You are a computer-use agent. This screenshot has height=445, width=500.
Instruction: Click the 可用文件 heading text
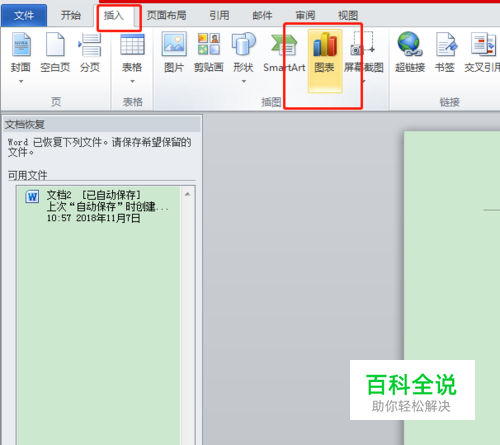coord(28,175)
